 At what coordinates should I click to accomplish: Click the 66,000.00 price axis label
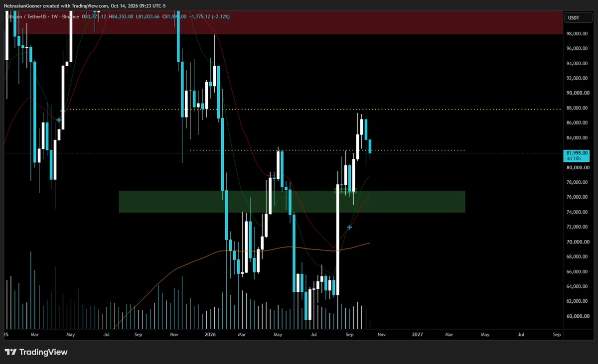577,271
